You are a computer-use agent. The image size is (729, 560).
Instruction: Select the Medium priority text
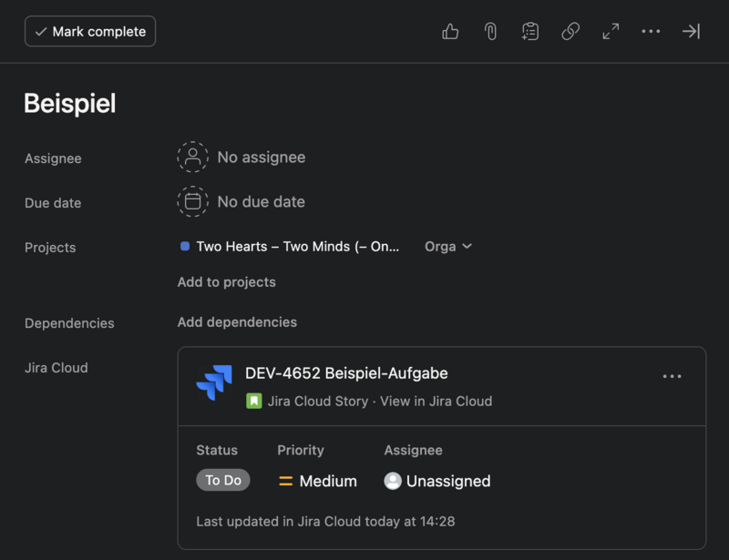click(x=328, y=481)
